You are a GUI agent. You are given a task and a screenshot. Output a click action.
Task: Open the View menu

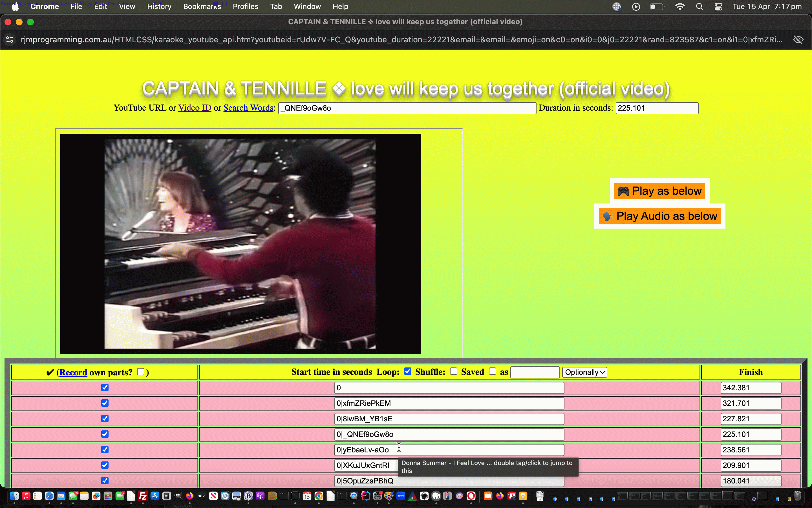point(127,7)
